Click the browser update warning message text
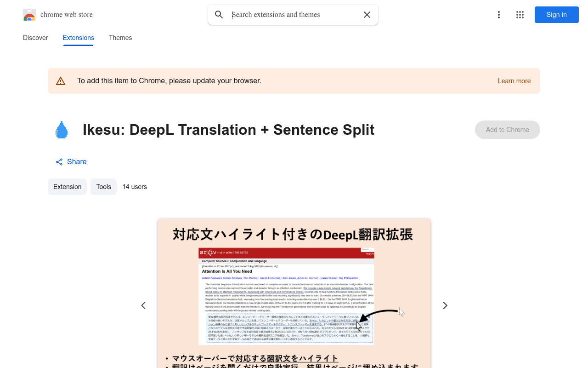This screenshot has width=588, height=368. click(169, 81)
